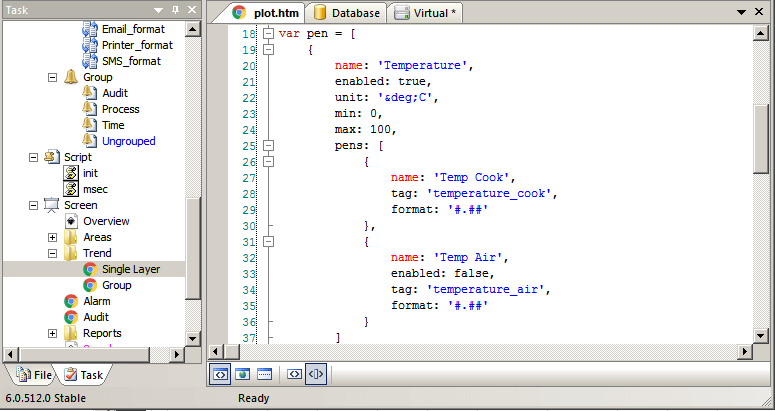Click the editor scroll right arrow

(x=745, y=351)
